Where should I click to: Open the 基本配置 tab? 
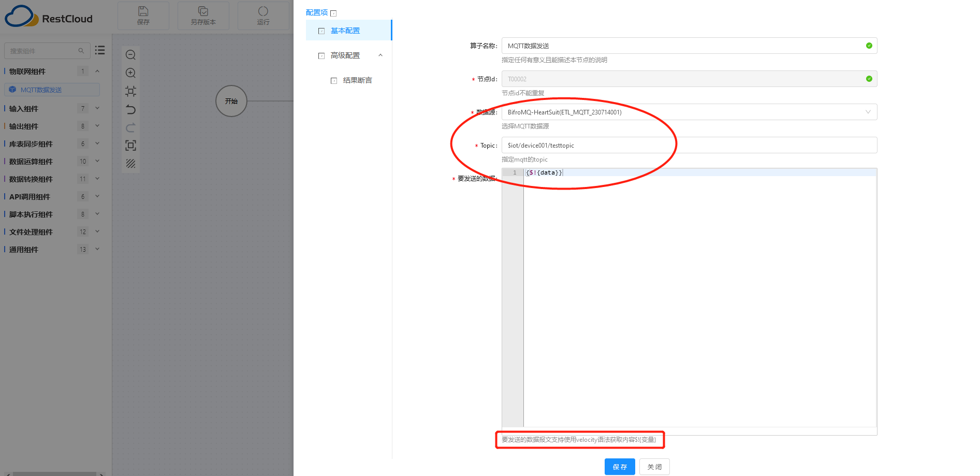[x=349, y=31]
